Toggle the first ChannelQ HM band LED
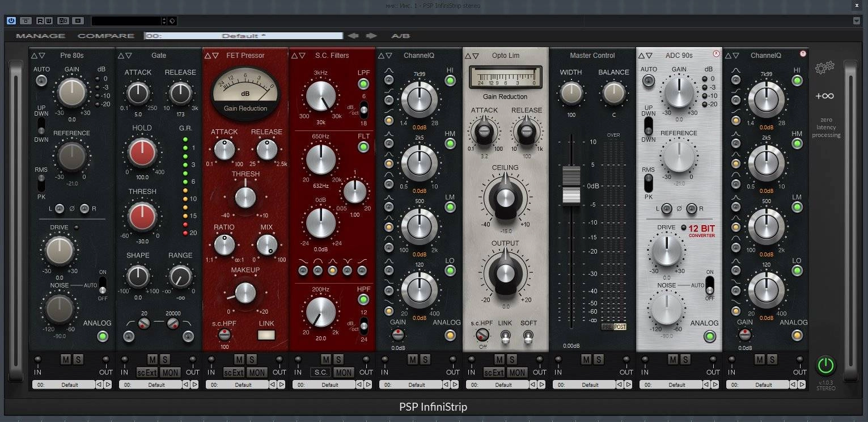Screen dimensions: 868x422 click(450, 144)
